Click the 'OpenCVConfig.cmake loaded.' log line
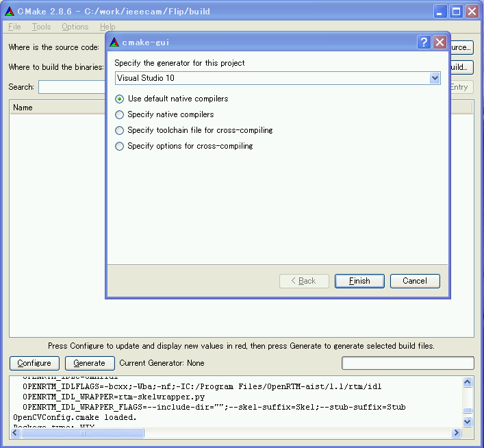 (75, 417)
